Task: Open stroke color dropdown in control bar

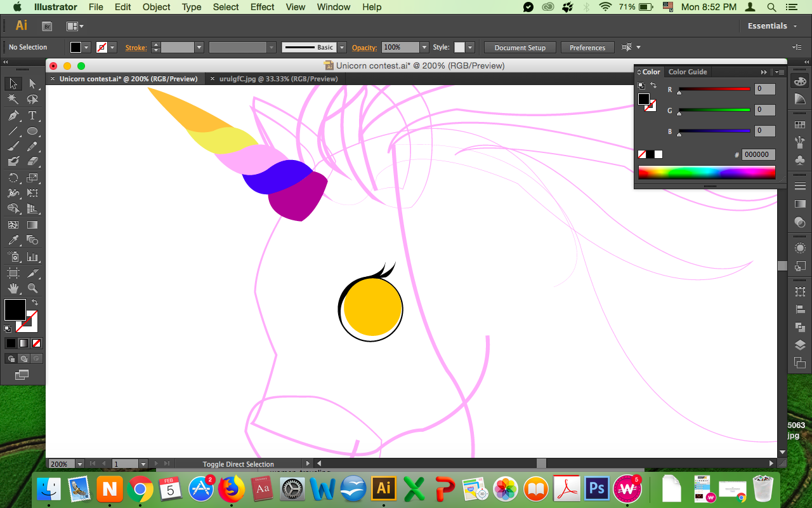Action: pos(112,48)
